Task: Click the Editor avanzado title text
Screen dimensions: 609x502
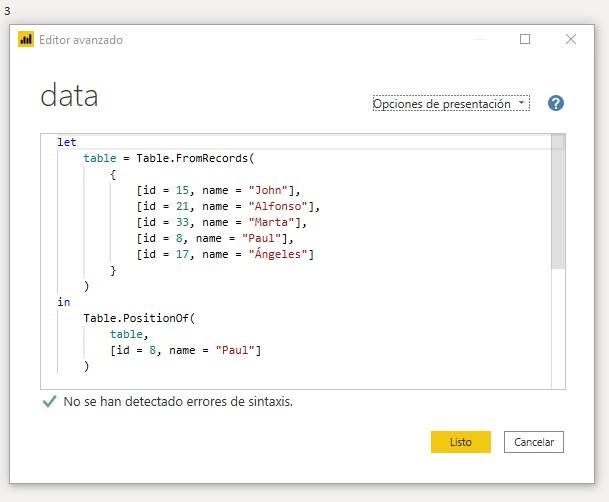Action: pyautogui.click(x=81, y=40)
